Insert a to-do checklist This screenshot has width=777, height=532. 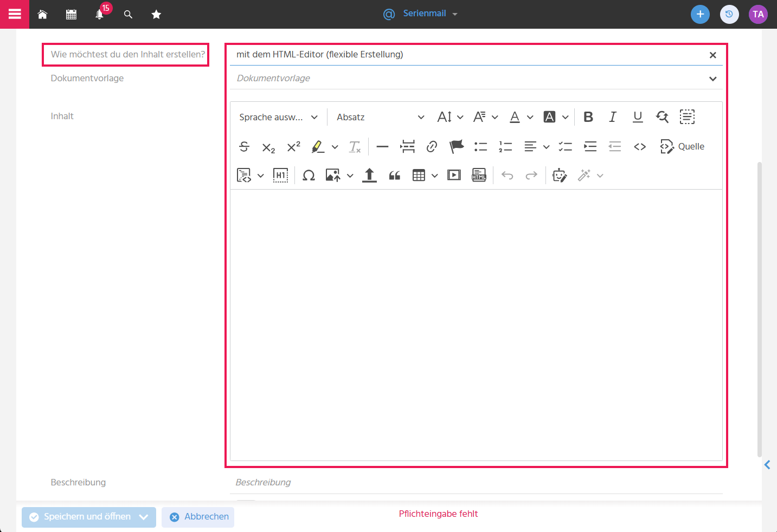(566, 146)
